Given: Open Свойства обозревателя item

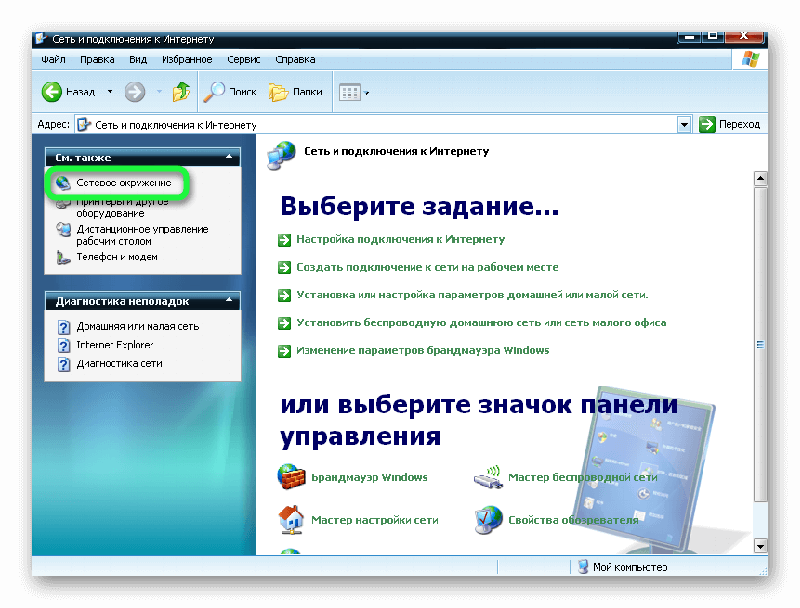Looking at the screenshot, I should coord(573,520).
